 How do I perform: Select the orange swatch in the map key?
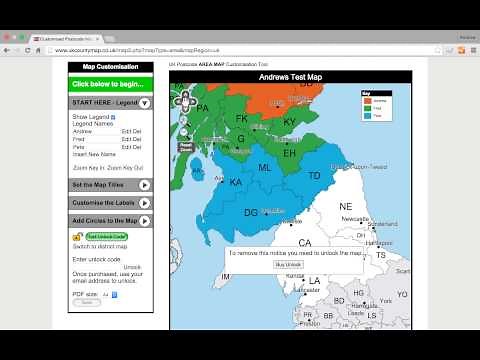(x=368, y=101)
